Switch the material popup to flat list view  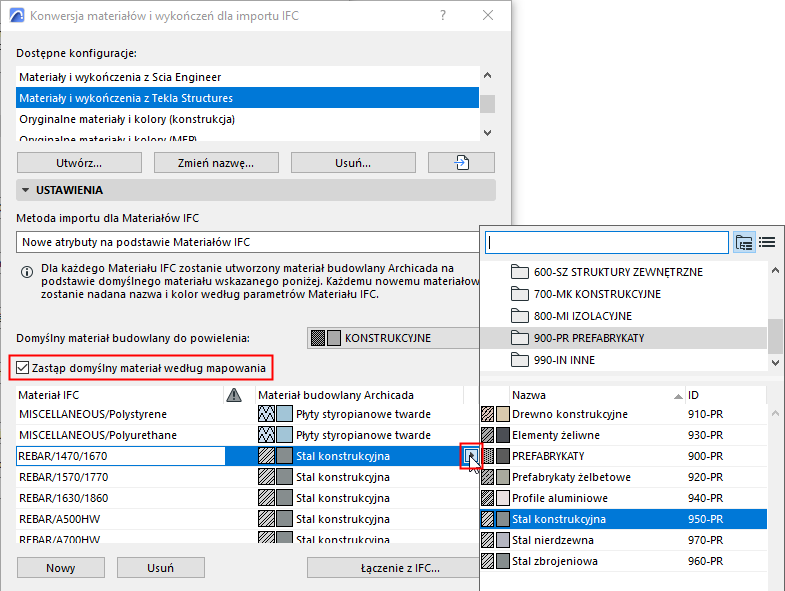767,243
